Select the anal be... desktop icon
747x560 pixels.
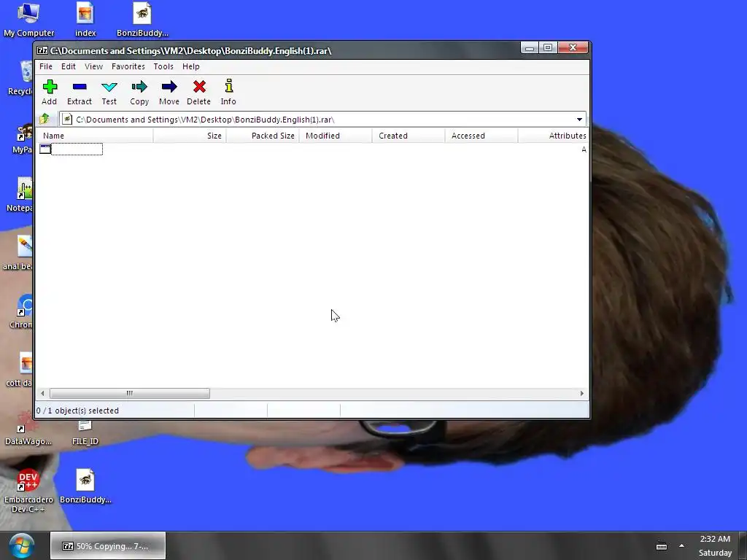(18, 253)
